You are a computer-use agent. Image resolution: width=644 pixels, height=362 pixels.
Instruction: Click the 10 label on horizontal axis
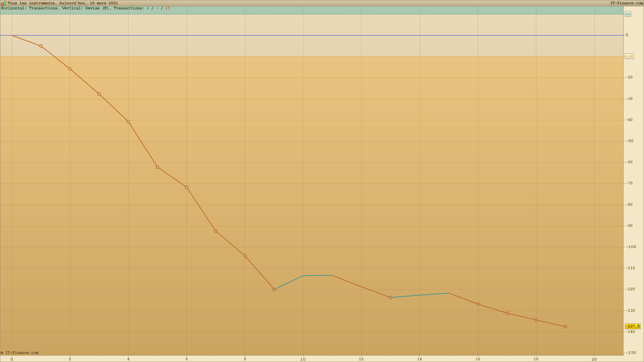coord(303,359)
